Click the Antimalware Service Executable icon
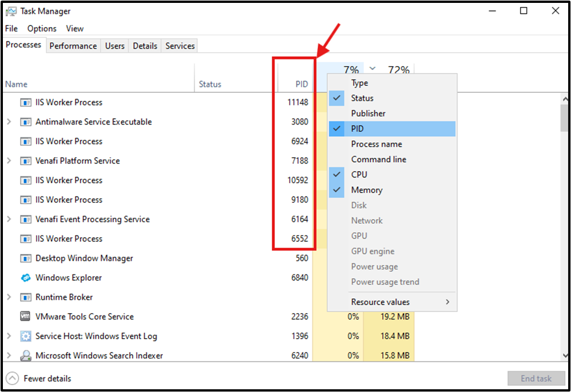This screenshot has width=571, height=392. (26, 122)
